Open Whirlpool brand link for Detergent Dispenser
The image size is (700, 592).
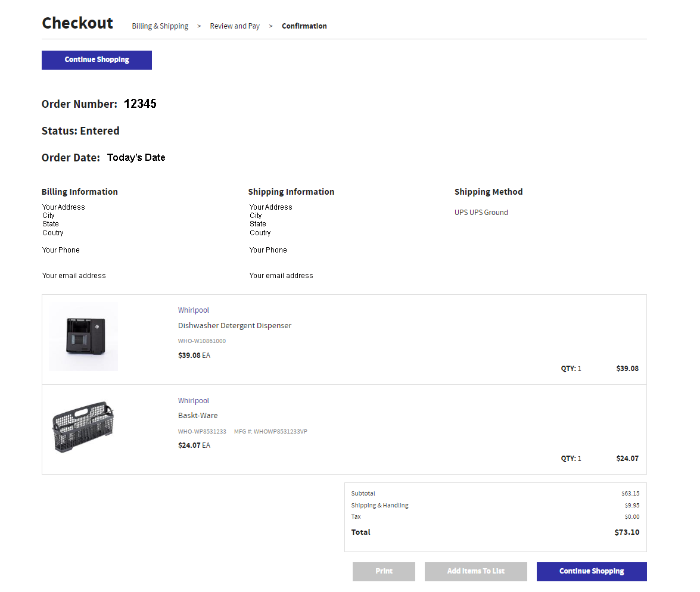193,310
